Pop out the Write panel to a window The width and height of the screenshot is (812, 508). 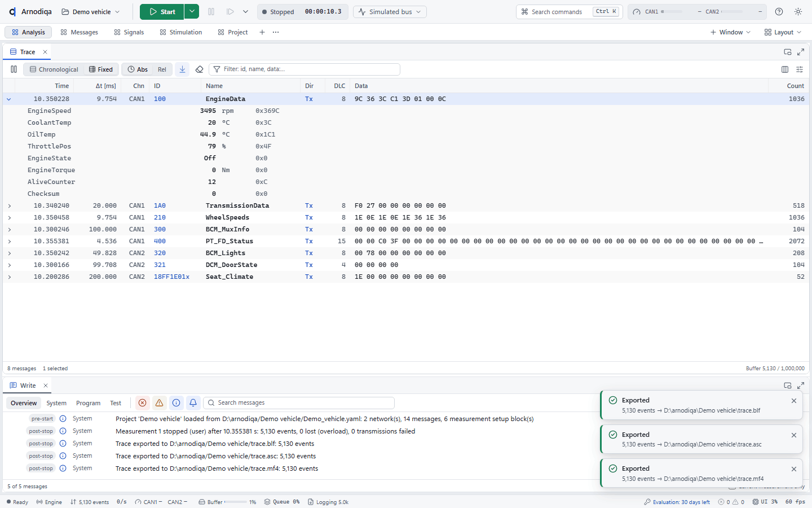788,386
